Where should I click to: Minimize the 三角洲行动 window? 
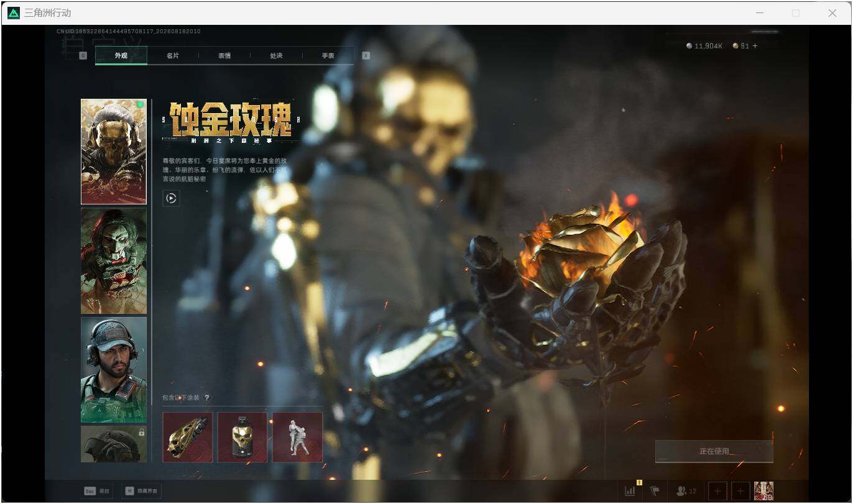click(760, 13)
